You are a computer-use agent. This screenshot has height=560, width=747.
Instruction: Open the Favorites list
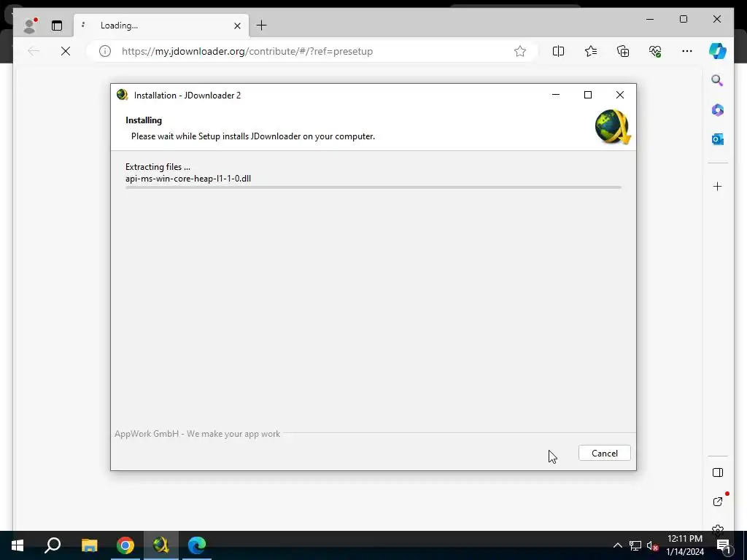[x=591, y=51]
